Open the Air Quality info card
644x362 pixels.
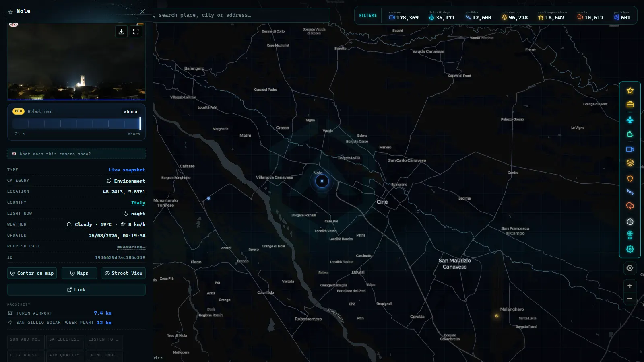[x=65, y=356]
